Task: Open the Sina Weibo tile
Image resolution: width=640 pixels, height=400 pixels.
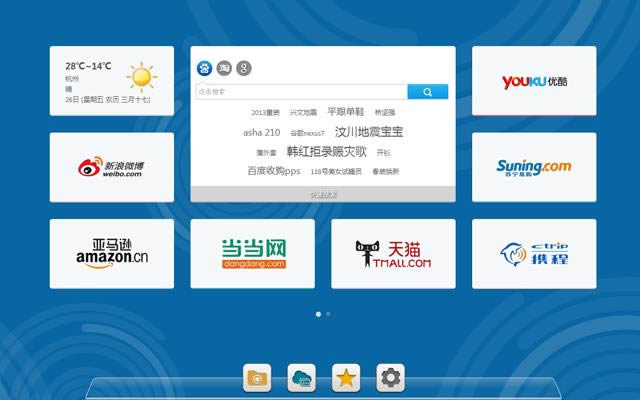Action: pos(111,167)
